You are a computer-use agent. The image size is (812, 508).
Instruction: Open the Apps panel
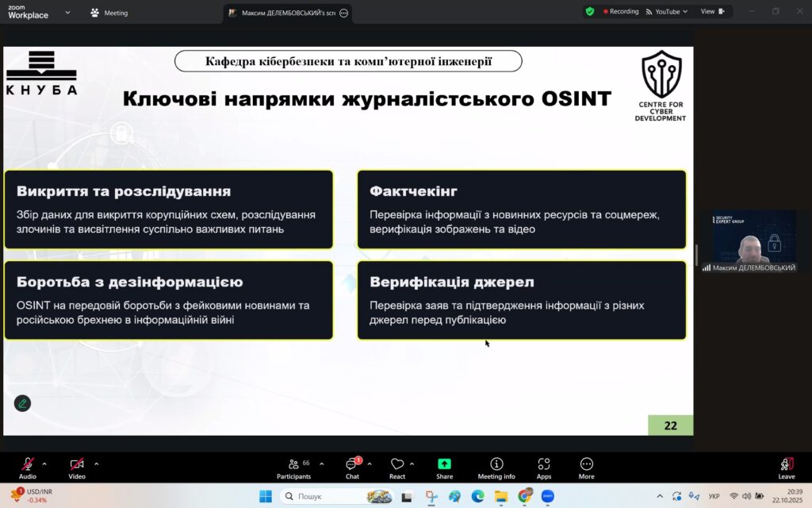click(544, 466)
